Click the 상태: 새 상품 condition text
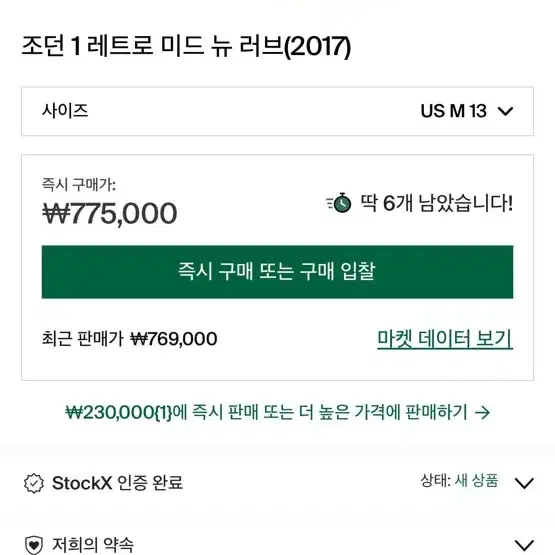Viewport: 555px width, 555px height. click(x=459, y=481)
